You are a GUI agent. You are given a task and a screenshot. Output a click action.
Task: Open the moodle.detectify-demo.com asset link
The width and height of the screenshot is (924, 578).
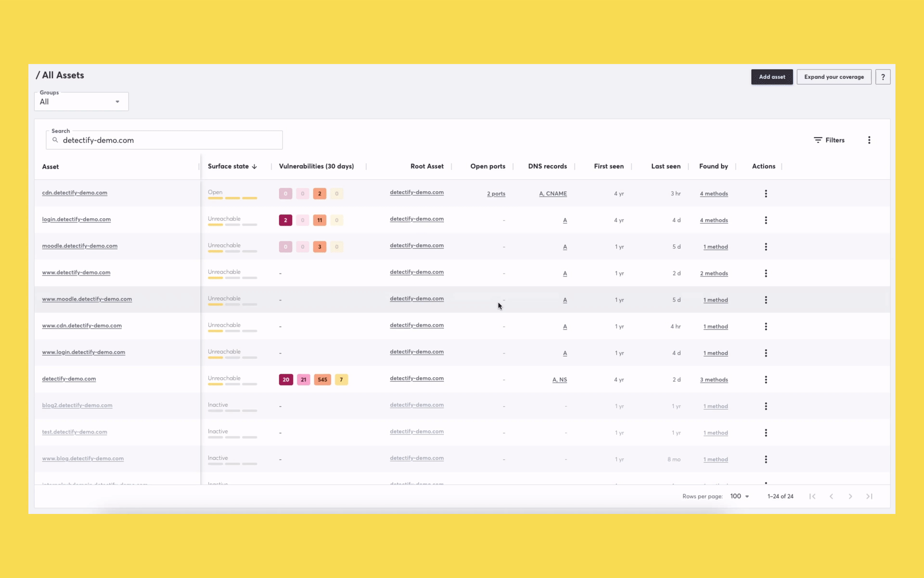point(79,246)
